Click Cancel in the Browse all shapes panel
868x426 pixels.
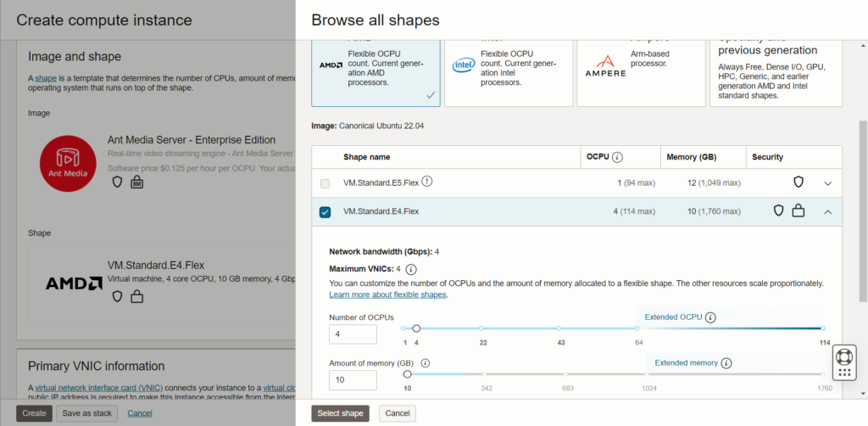(x=398, y=413)
